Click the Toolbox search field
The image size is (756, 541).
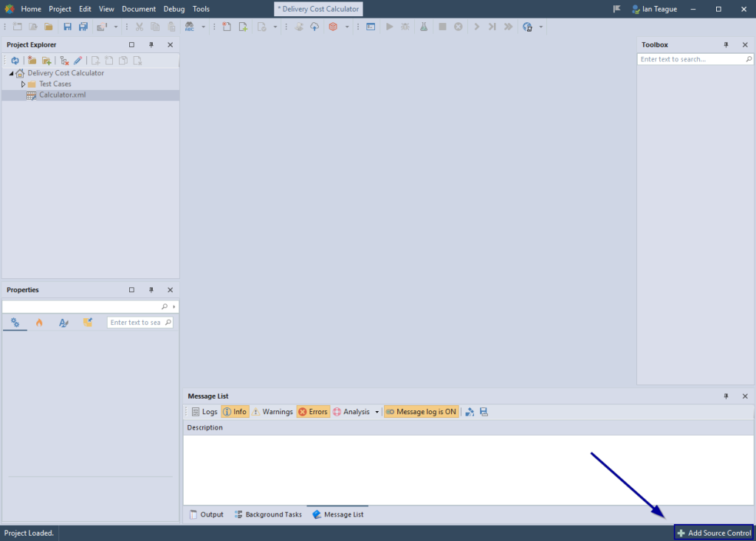(x=695, y=59)
